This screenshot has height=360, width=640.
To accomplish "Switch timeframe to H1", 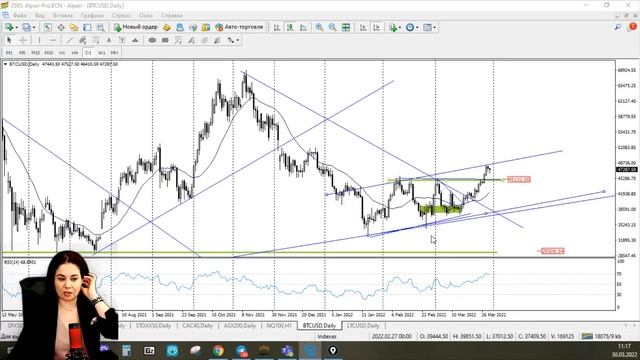I will point(62,53).
